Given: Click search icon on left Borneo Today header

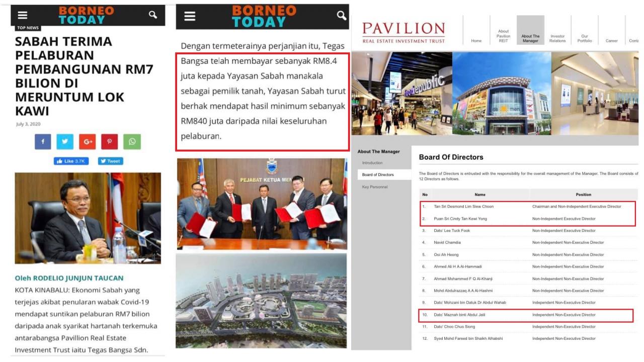Looking at the screenshot, I should (153, 15).
